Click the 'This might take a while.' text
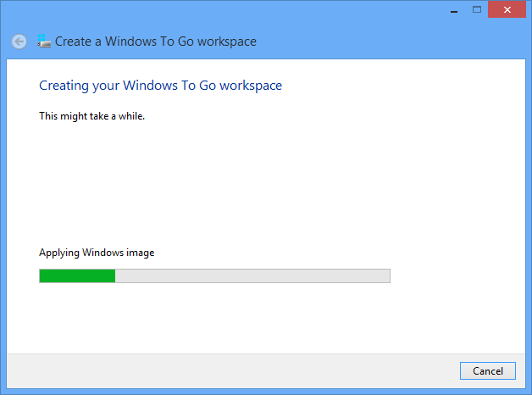The width and height of the screenshot is (532, 395). point(92,116)
